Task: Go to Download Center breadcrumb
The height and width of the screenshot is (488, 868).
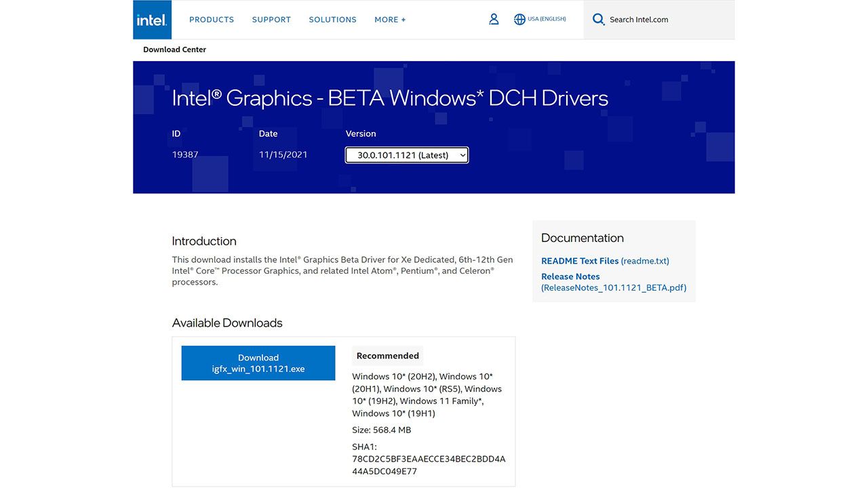Action: click(174, 49)
